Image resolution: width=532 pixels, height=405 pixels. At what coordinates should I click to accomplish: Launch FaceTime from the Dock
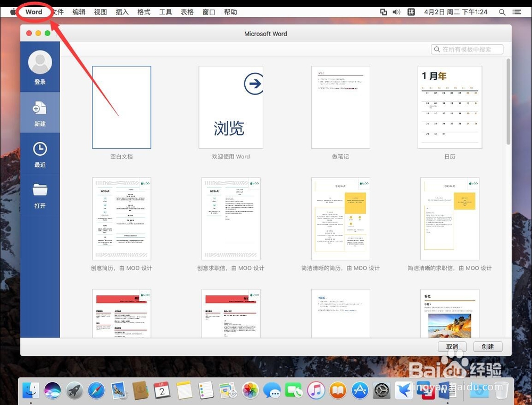tap(294, 391)
